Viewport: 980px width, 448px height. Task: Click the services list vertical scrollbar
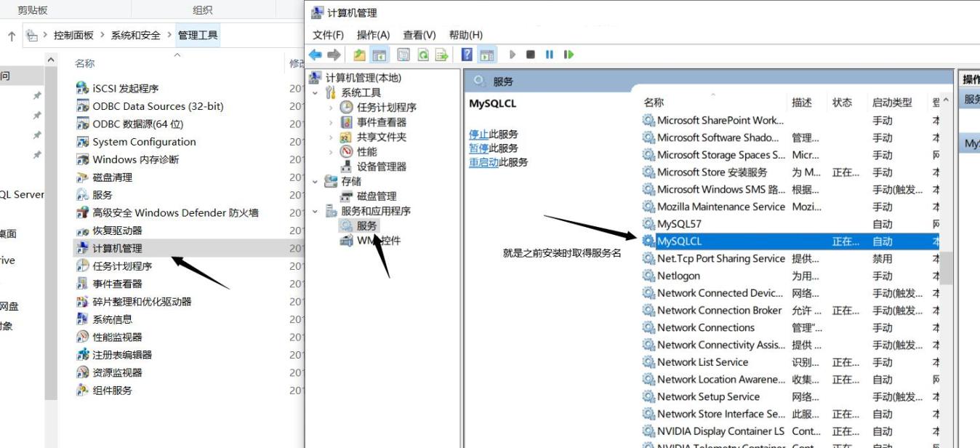[946, 269]
